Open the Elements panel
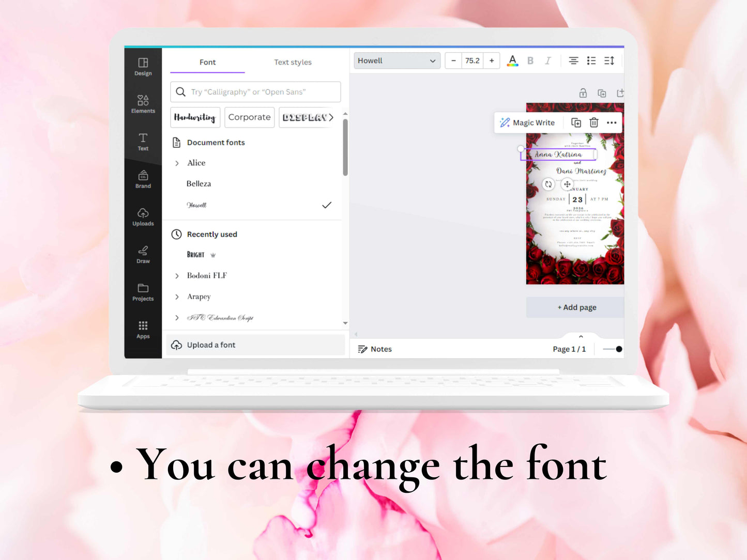 (143, 103)
